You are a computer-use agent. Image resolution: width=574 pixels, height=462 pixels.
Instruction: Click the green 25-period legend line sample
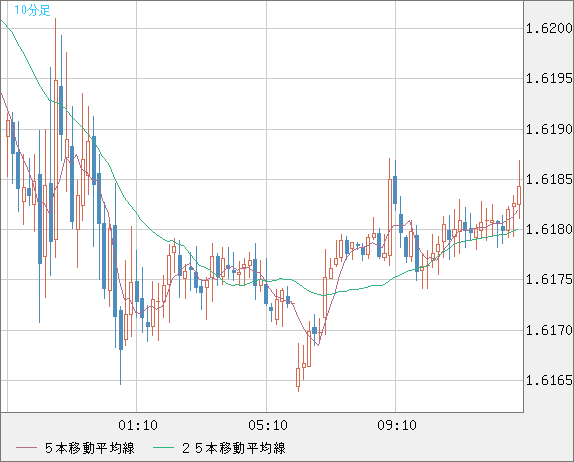point(163,448)
